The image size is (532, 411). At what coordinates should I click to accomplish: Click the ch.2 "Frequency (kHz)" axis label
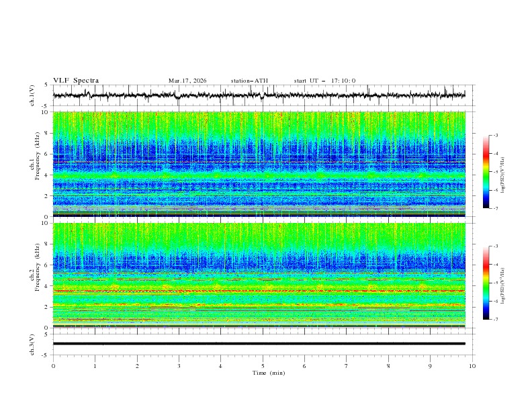(38, 267)
